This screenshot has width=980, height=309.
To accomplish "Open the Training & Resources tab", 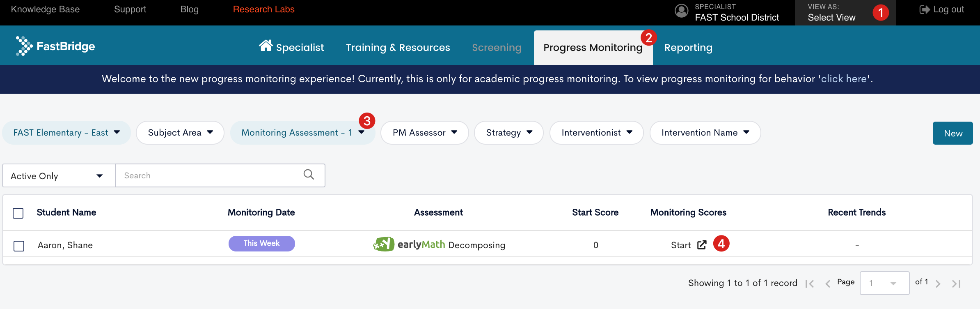I will click(x=398, y=48).
